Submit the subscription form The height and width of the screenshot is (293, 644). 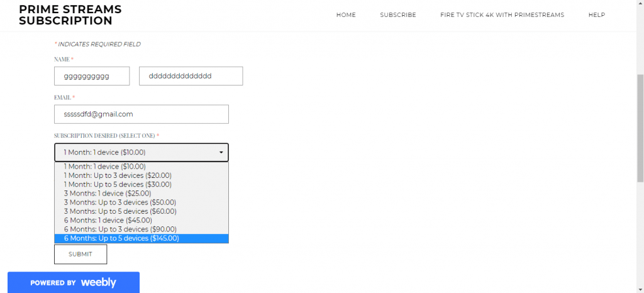click(80, 255)
